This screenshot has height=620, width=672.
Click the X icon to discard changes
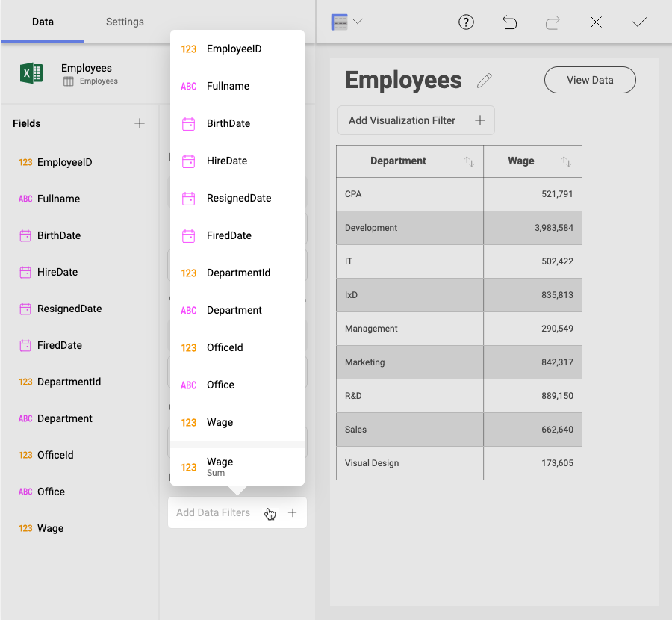(596, 22)
